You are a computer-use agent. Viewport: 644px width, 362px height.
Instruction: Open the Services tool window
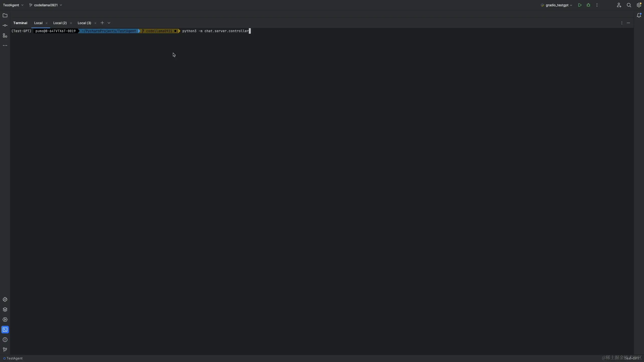(x=5, y=320)
